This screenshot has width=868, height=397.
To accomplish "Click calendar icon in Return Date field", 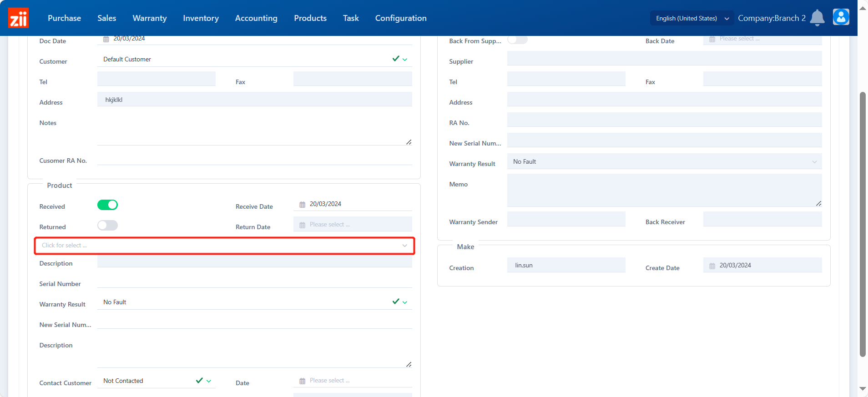I will [x=302, y=225].
